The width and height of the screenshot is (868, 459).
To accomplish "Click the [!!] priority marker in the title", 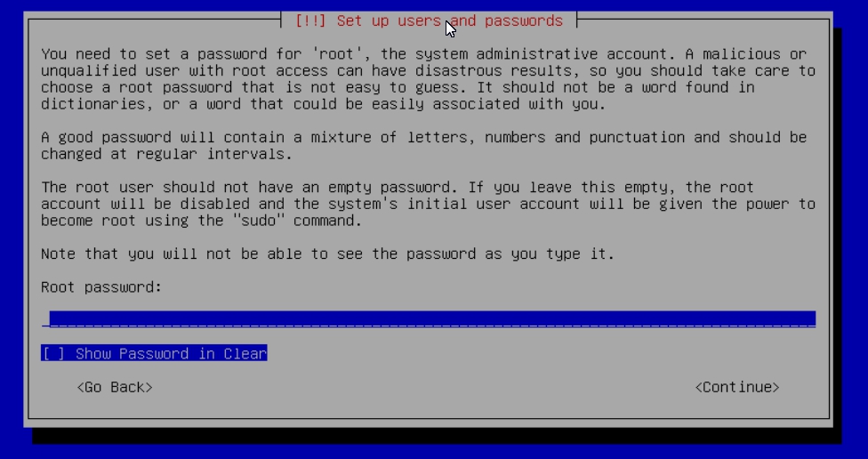I will 310,21.
